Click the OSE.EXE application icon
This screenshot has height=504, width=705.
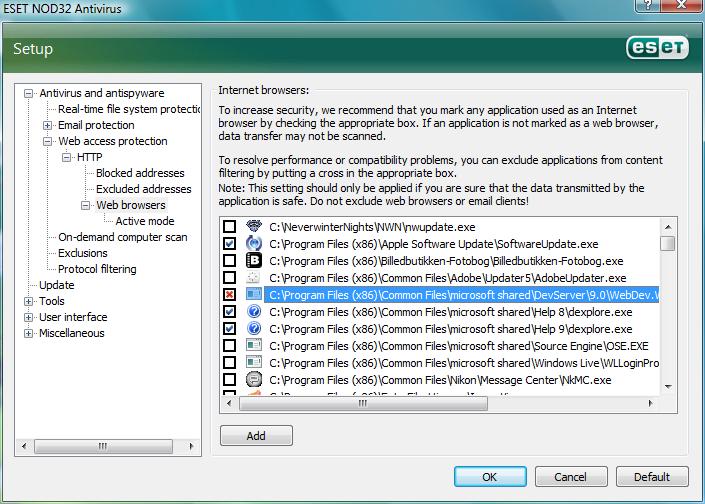[x=254, y=346]
